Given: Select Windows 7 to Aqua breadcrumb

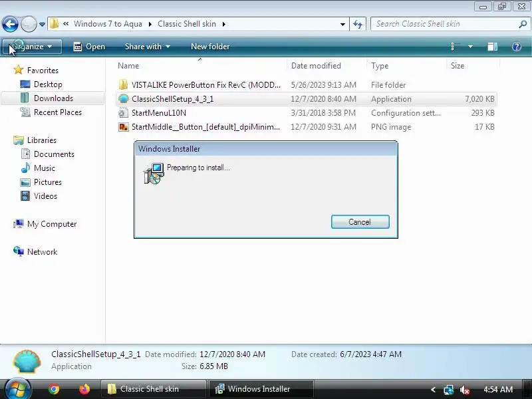Looking at the screenshot, I should tap(108, 24).
